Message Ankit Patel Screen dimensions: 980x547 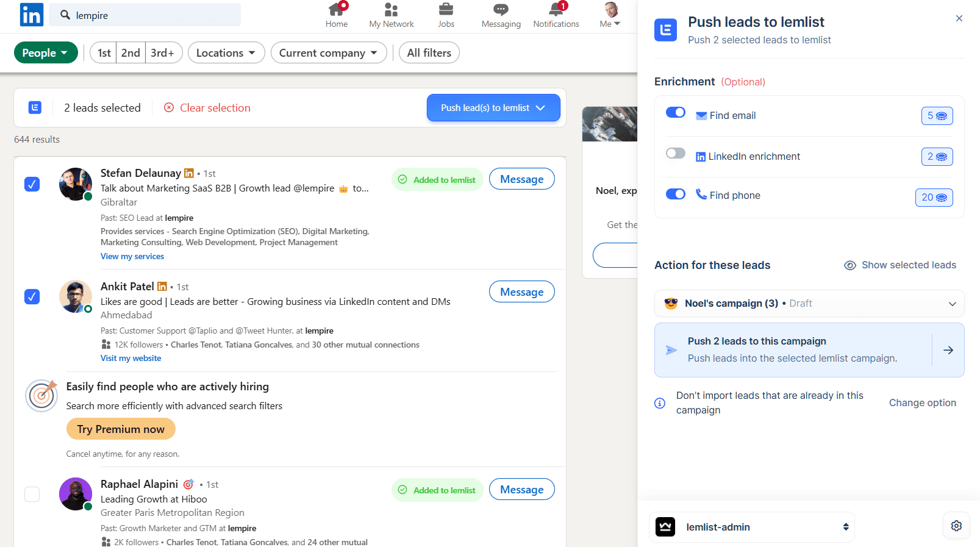(x=522, y=292)
